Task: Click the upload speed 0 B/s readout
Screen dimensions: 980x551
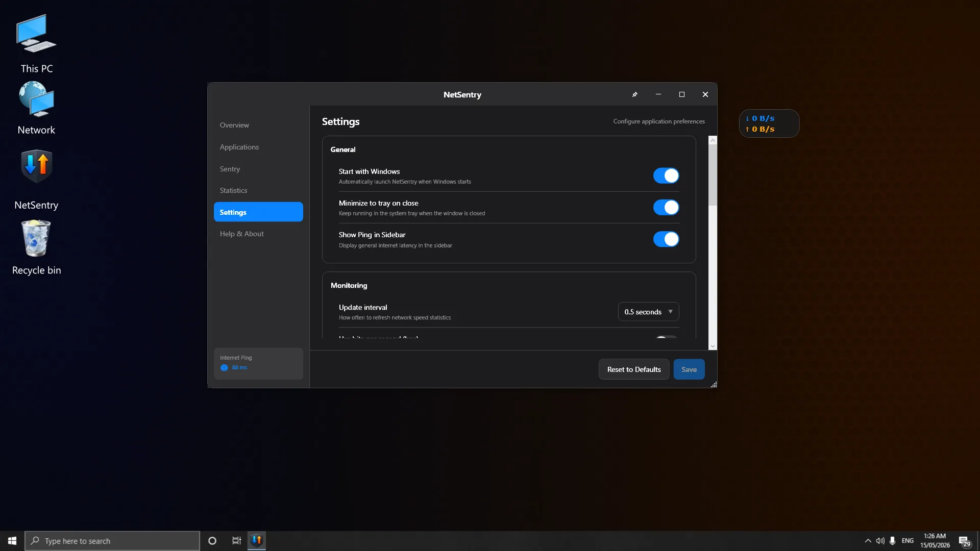Action: [x=760, y=129]
